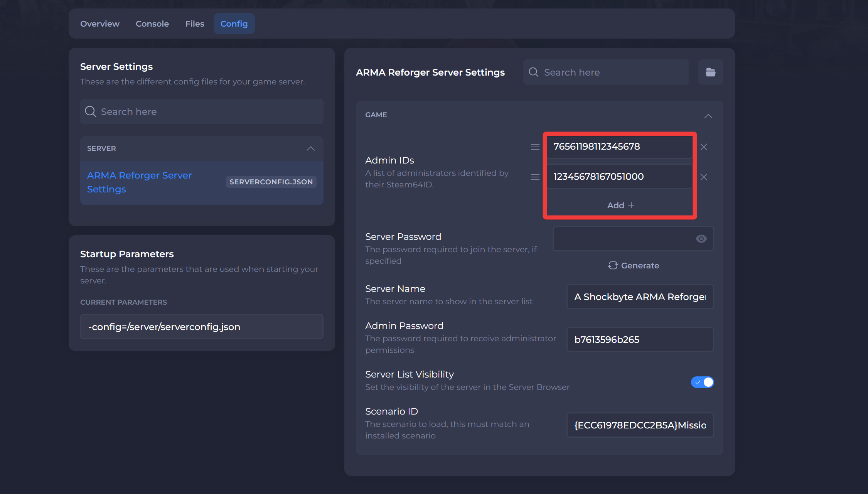Click the Server Name field

point(640,297)
